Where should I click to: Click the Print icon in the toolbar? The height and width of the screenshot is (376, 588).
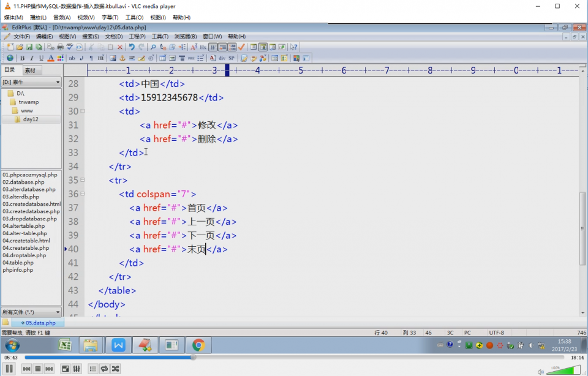tap(60, 47)
